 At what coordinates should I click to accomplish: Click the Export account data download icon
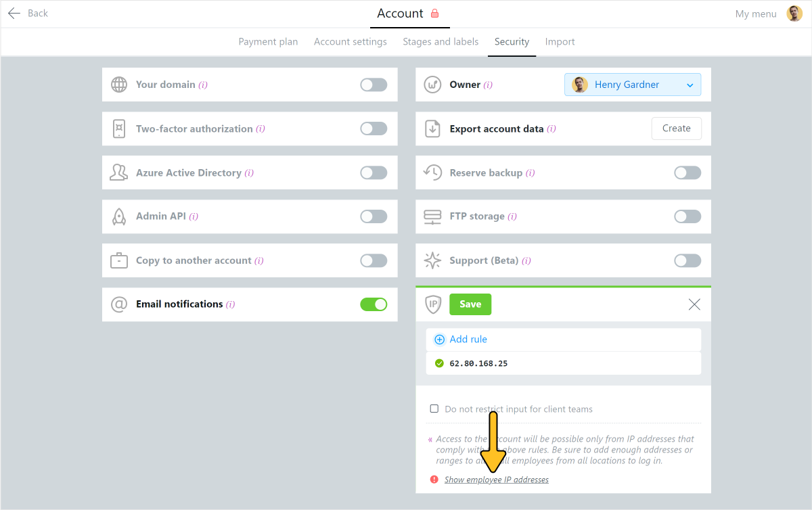(432, 129)
